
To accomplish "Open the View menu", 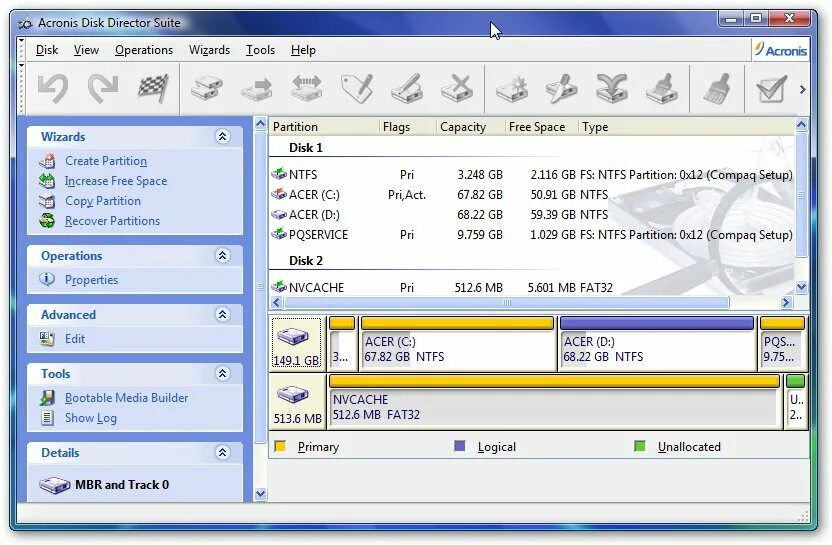I will tap(86, 50).
